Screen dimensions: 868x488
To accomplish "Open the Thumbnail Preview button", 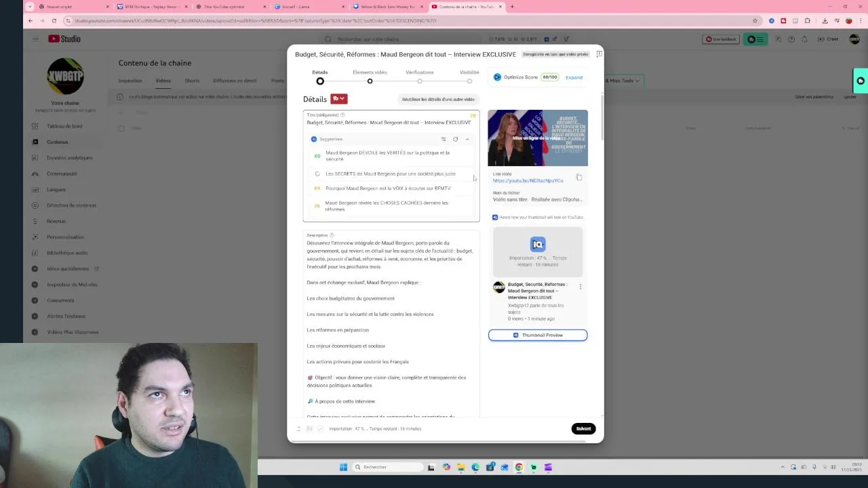I will pyautogui.click(x=538, y=335).
